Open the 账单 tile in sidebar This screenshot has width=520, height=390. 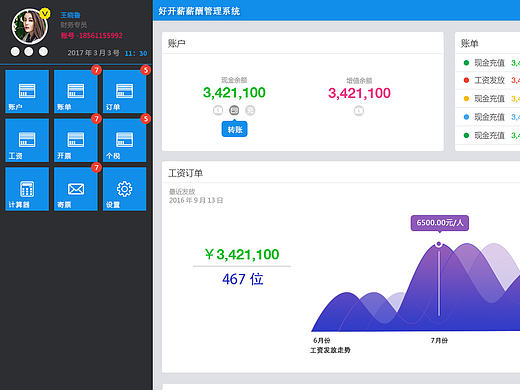pos(76,91)
